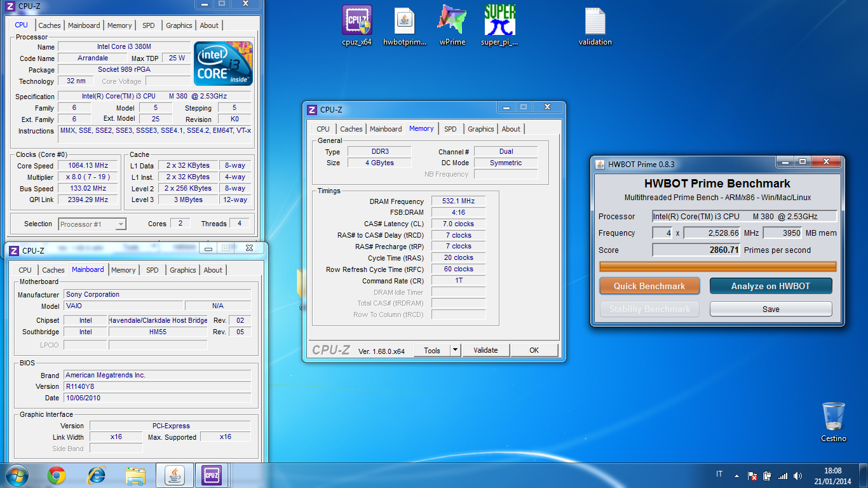Click the DRAM Frequency value 532.1 MHz
Screen dimensions: 868x488
coord(458,201)
